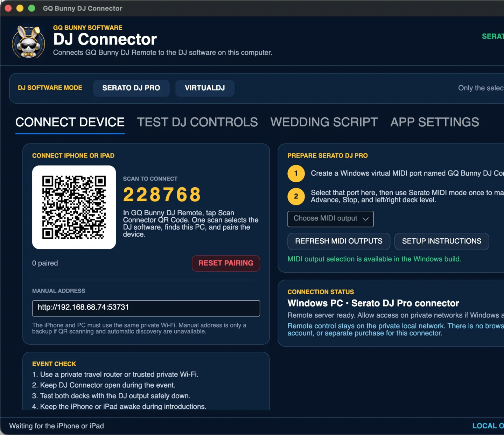This screenshot has width=504, height=435.
Task: Click the DJ SOFTWARE MODE label
Action: (50, 88)
